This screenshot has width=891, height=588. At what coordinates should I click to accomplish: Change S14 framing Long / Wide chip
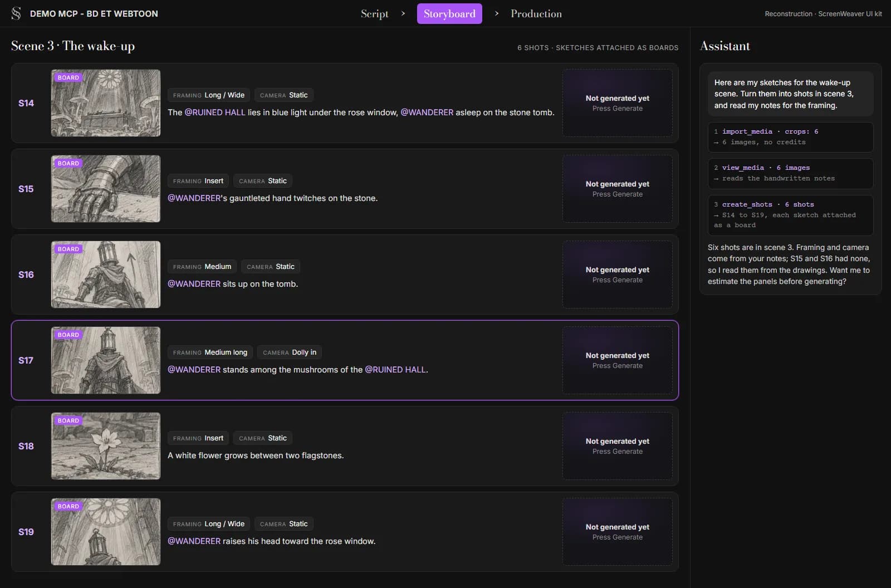209,95
